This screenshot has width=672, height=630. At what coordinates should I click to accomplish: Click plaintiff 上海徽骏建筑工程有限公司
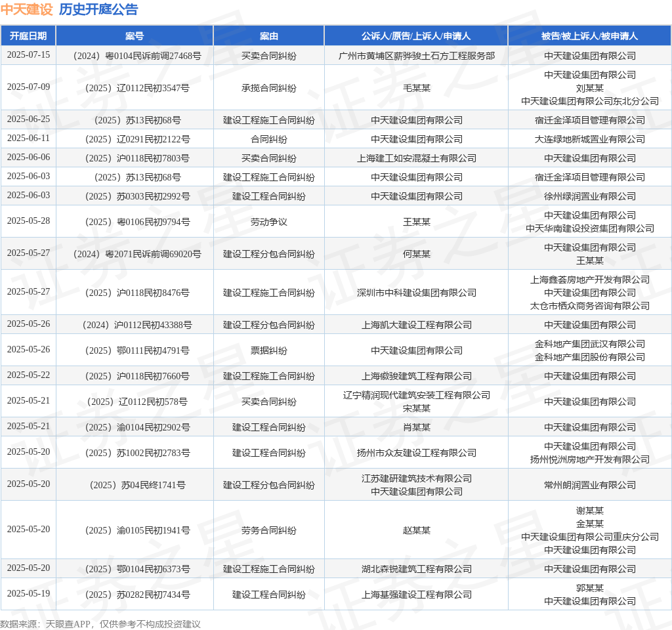pyautogui.click(x=417, y=376)
